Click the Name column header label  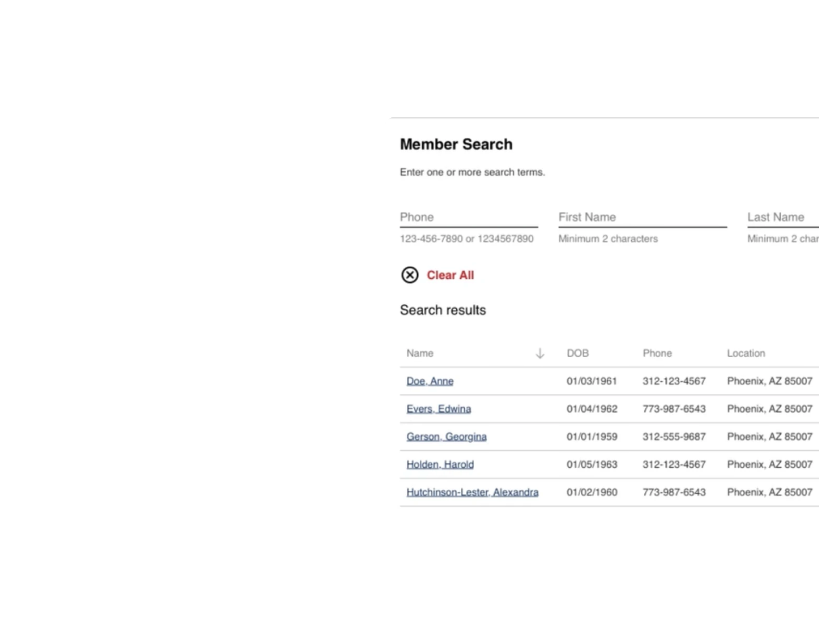pyautogui.click(x=420, y=354)
